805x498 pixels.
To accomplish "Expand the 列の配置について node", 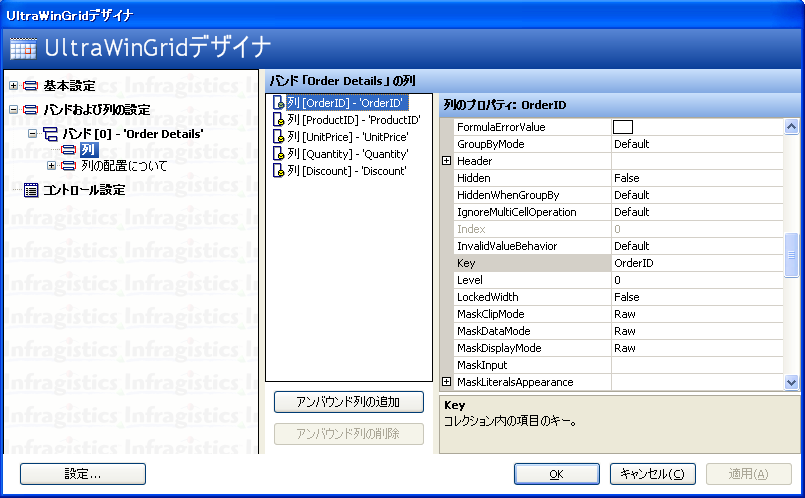I will [52, 166].
